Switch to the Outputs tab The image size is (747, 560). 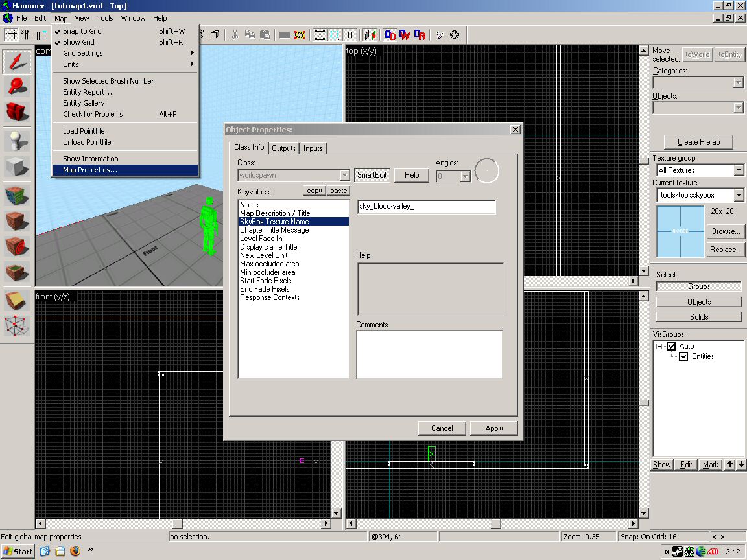pyautogui.click(x=284, y=148)
